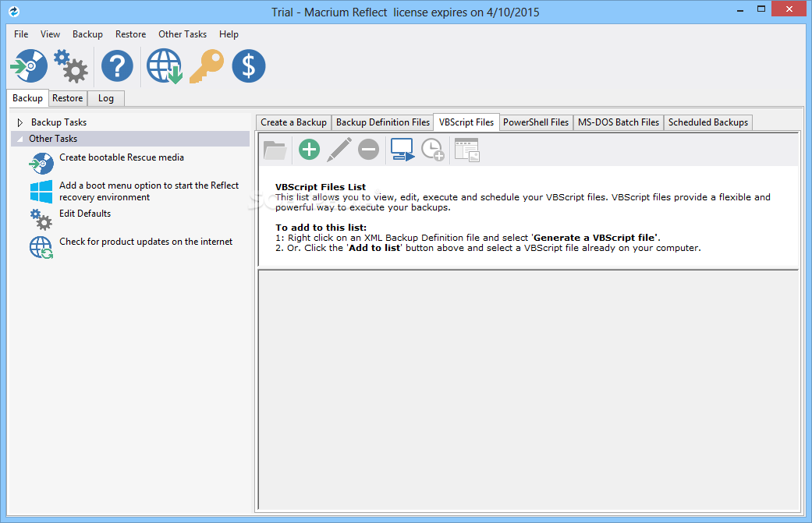Click the green plus Add to list icon

[x=309, y=150]
